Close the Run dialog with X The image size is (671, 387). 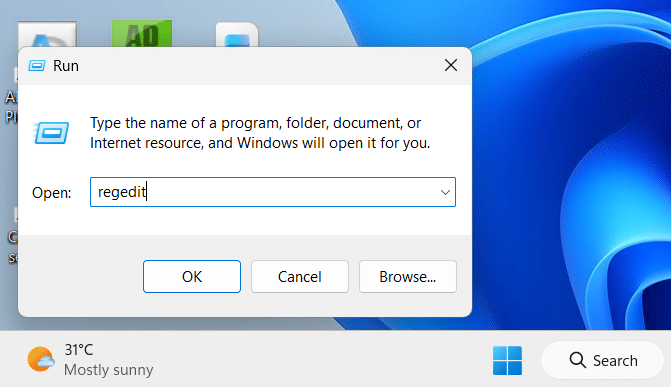point(451,65)
